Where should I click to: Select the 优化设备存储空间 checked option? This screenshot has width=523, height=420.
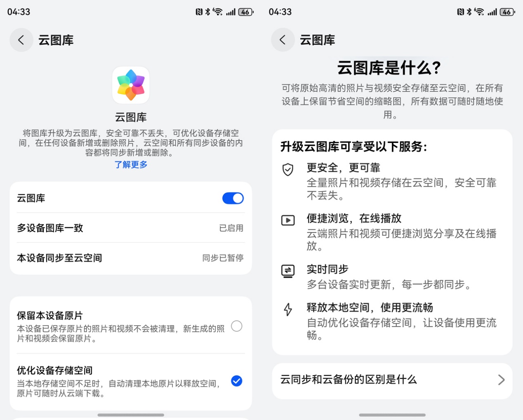237,381
